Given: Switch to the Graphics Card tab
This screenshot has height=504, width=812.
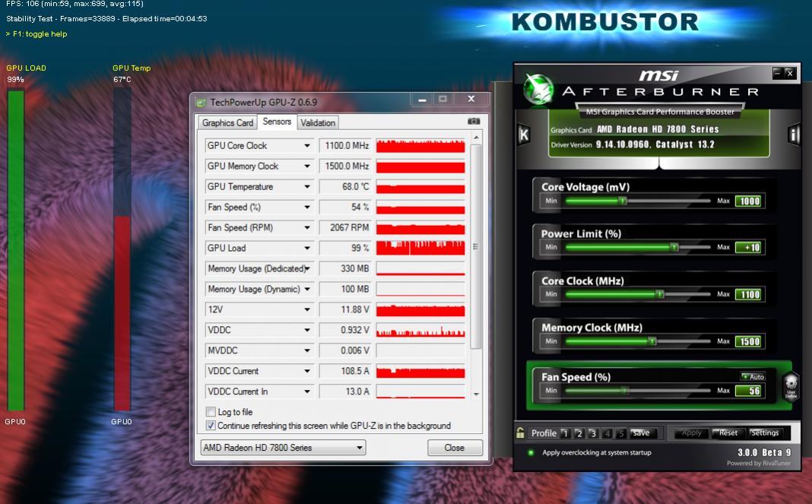Looking at the screenshot, I should tap(227, 122).
